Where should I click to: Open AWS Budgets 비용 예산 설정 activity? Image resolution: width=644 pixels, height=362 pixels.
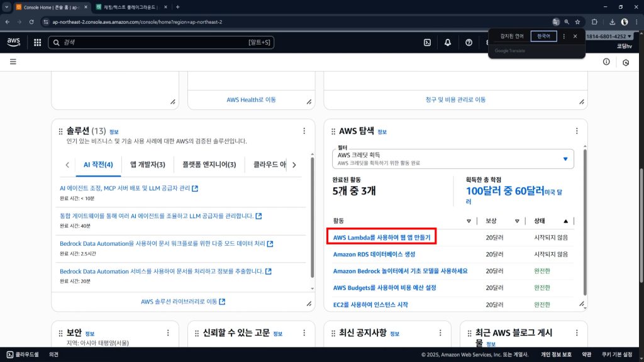(x=384, y=288)
